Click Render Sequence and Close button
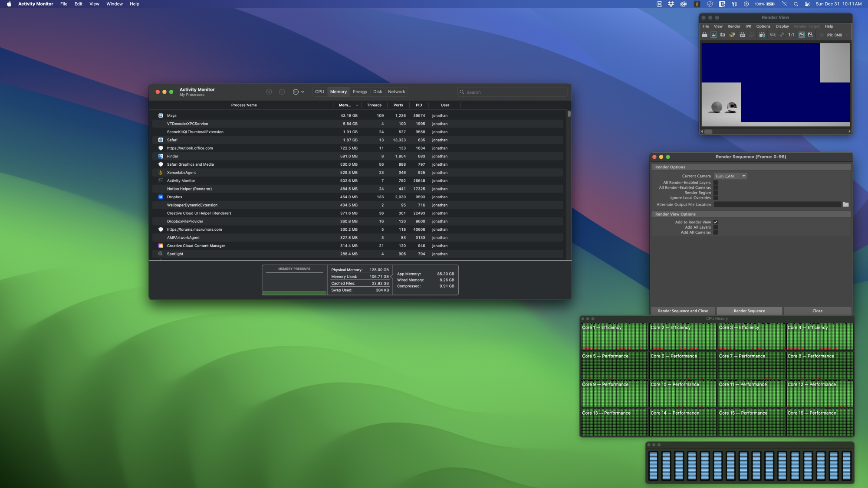This screenshot has height=488, width=868. 683,311
